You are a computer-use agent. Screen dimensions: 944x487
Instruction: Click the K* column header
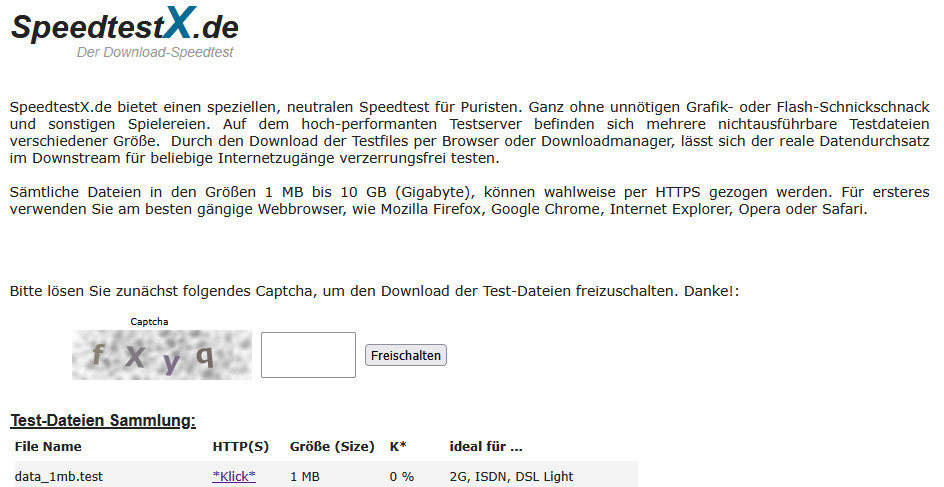coord(398,446)
